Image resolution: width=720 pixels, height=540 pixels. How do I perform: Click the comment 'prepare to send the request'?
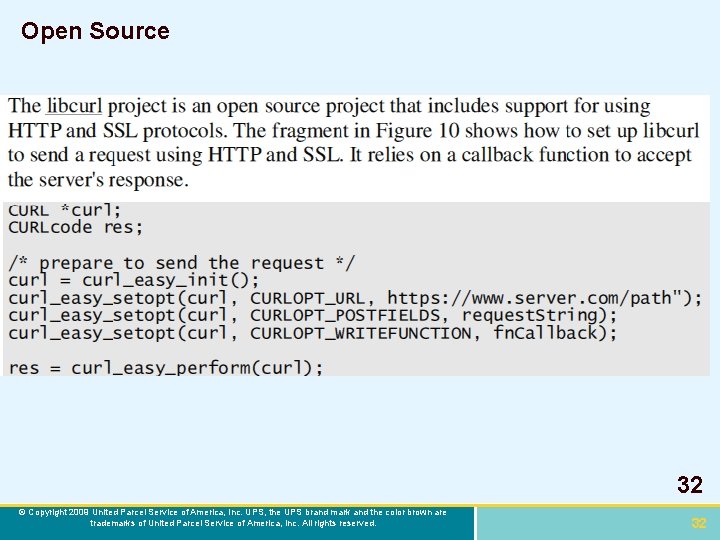coord(181,263)
